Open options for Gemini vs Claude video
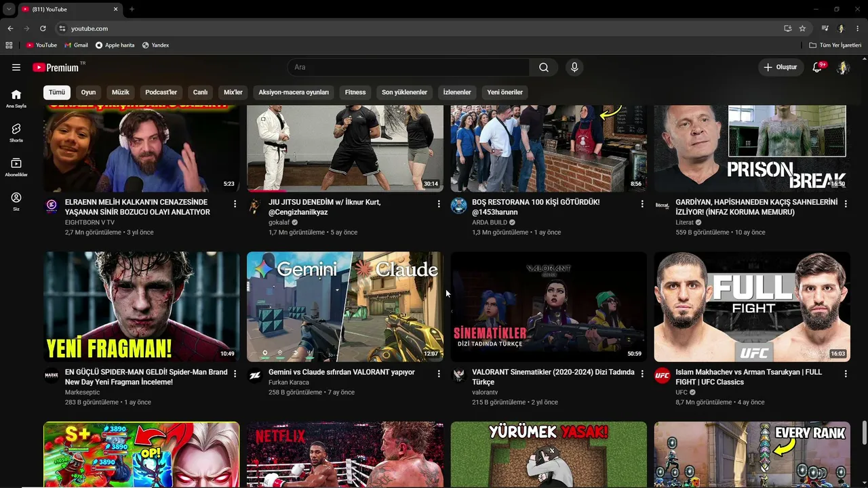The height and width of the screenshot is (488, 868). [x=439, y=373]
